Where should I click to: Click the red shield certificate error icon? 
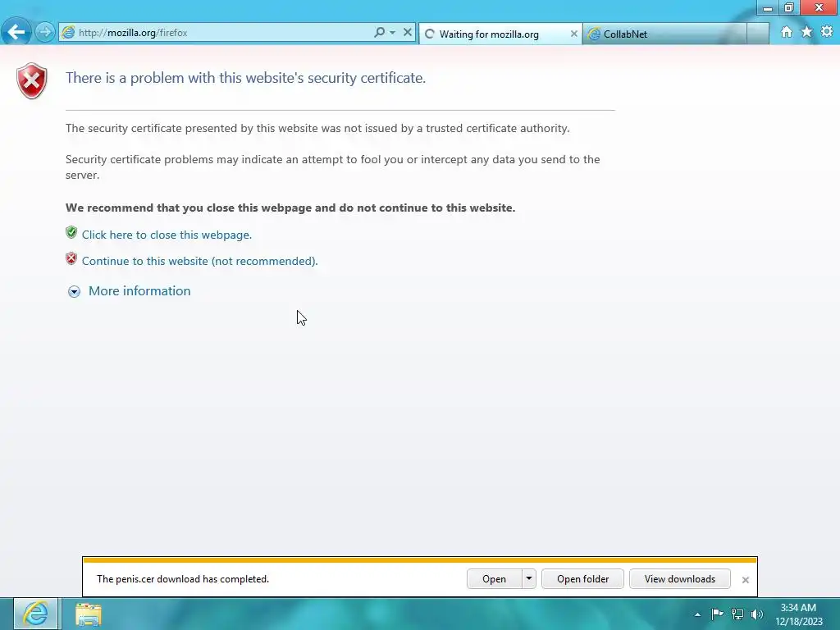click(32, 81)
